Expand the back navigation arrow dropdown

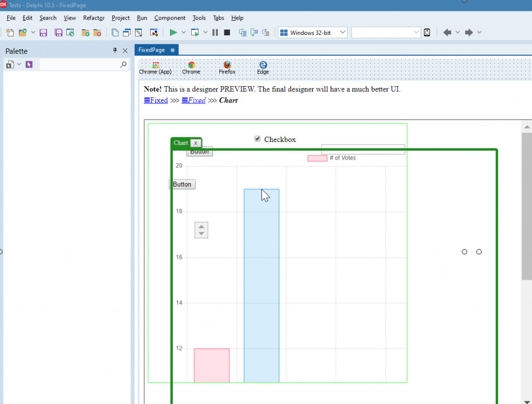click(458, 33)
